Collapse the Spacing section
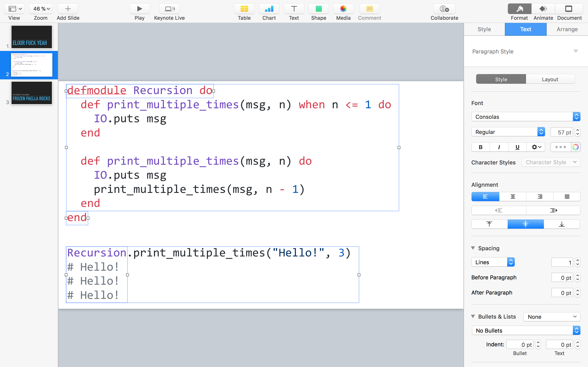The image size is (588, 367). pyautogui.click(x=473, y=248)
